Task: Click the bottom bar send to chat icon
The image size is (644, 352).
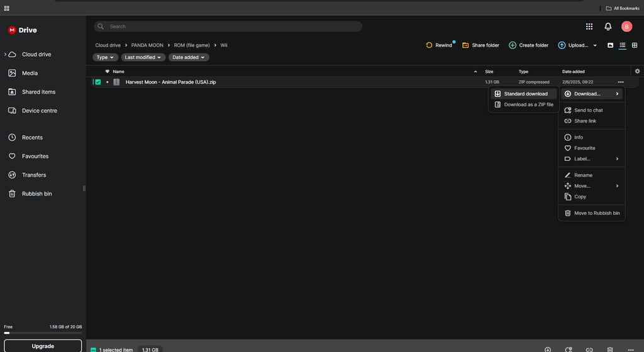Action: pos(569,349)
